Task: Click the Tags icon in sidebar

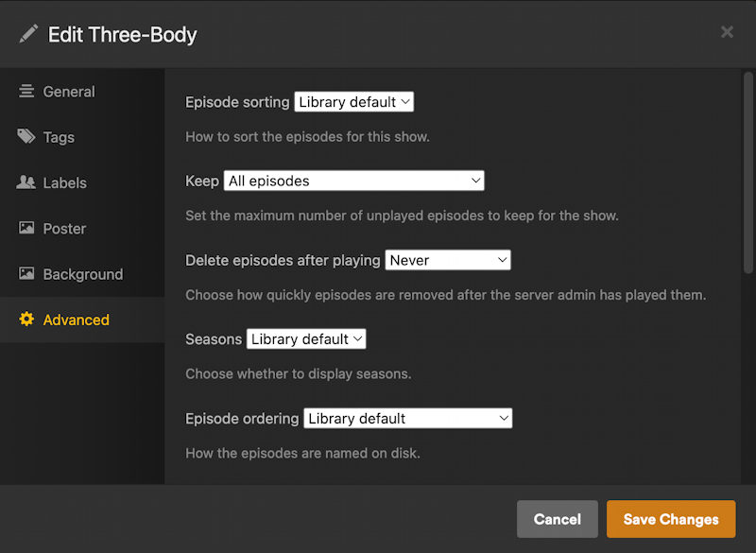Action: tap(26, 136)
